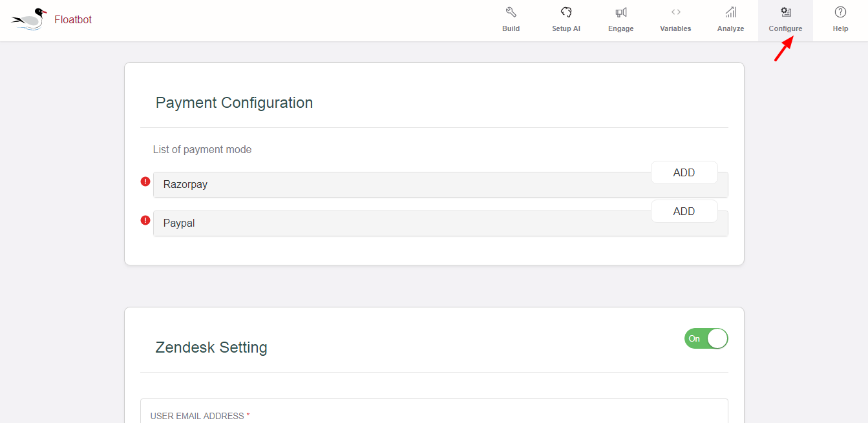Open the Zendesk Setting section header

(x=211, y=347)
